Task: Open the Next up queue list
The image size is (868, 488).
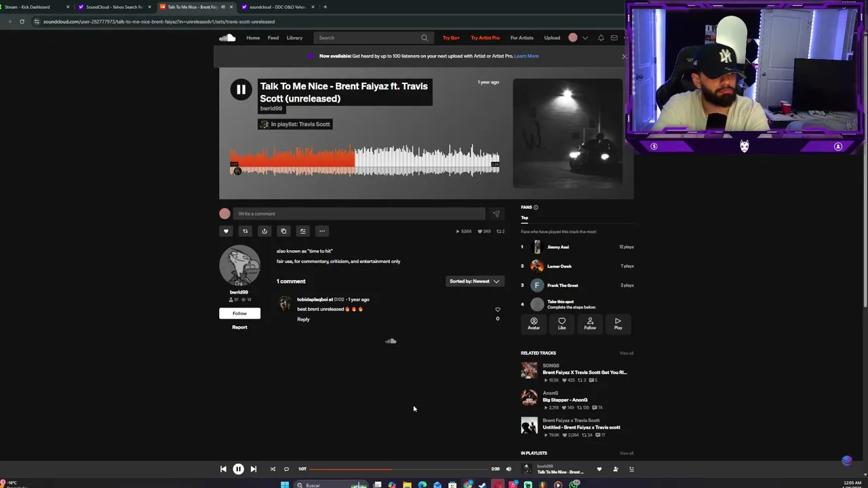Action: tap(631, 469)
